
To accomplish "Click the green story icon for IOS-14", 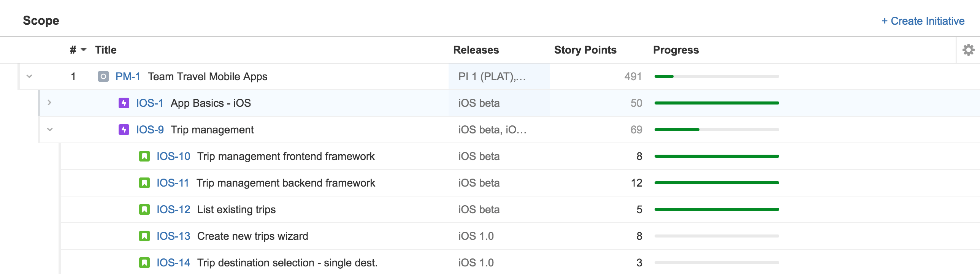I will (144, 263).
